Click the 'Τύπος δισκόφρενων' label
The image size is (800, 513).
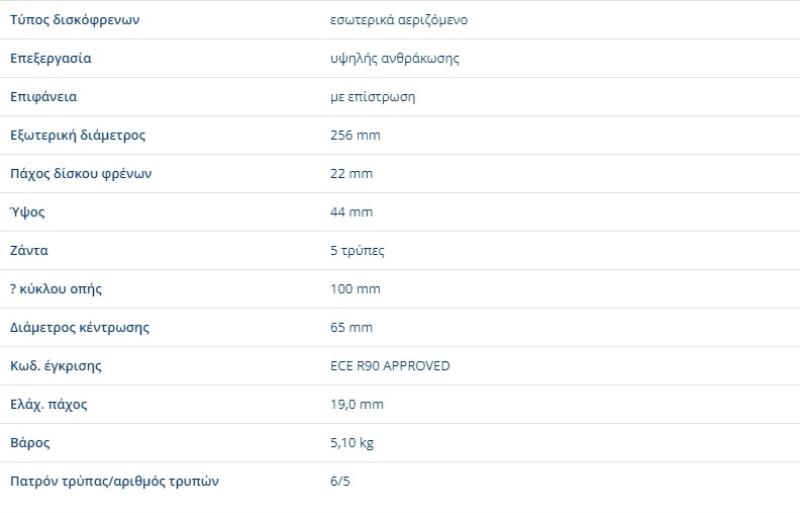[x=74, y=20]
